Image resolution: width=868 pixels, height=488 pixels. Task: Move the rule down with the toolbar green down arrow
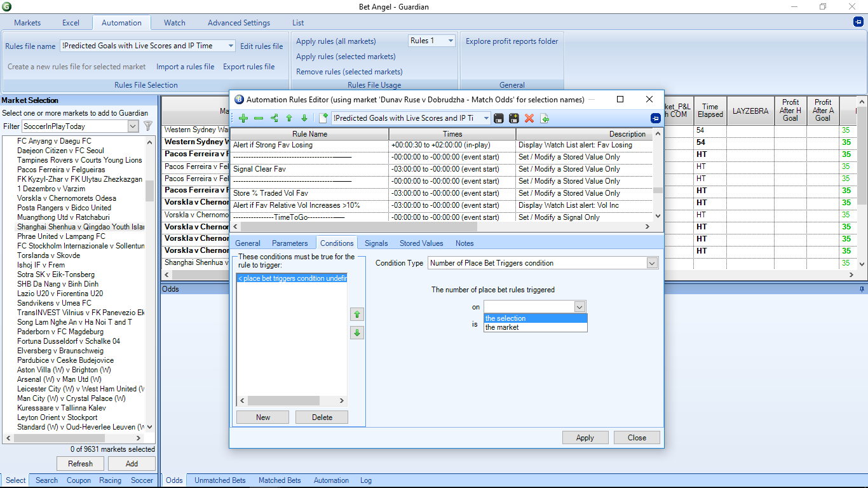click(x=304, y=118)
